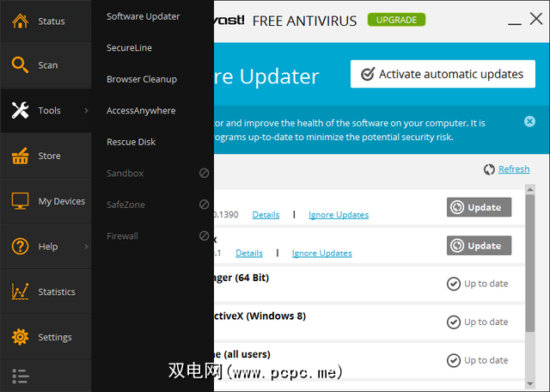This screenshot has height=392, width=550.
Task: Click the Statistics label in sidebar
Action: click(57, 291)
